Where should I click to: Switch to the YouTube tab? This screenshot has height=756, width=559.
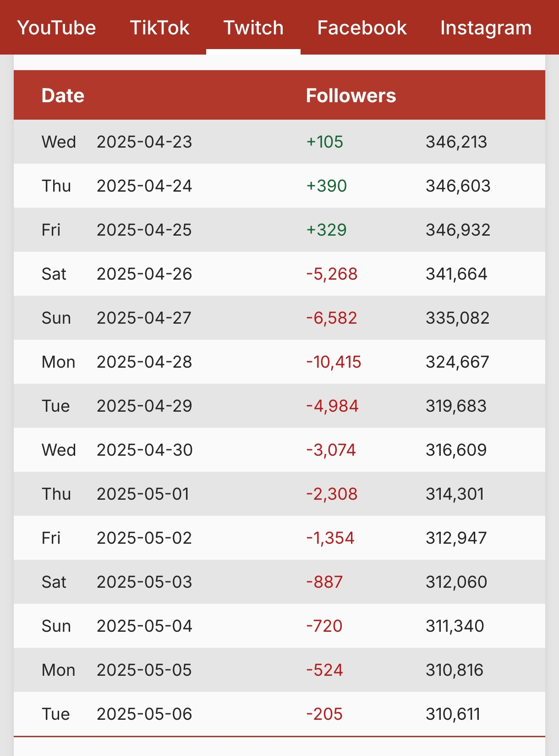pos(57,28)
